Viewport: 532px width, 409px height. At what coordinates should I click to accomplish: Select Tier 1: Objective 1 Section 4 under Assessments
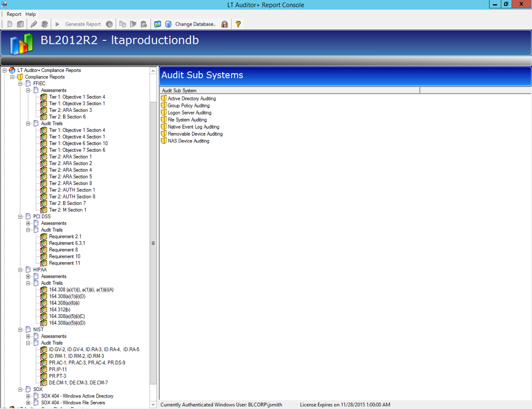click(77, 97)
